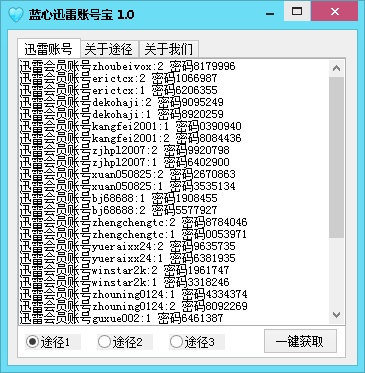Click the row with bj68688:2
The width and height of the screenshot is (365, 373).
(x=118, y=210)
